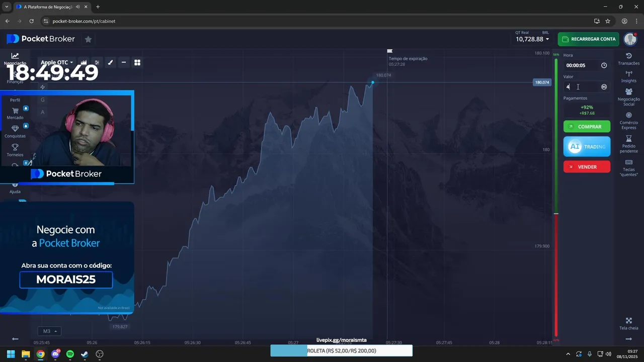Open multi-chart grid layout icon

point(137,62)
